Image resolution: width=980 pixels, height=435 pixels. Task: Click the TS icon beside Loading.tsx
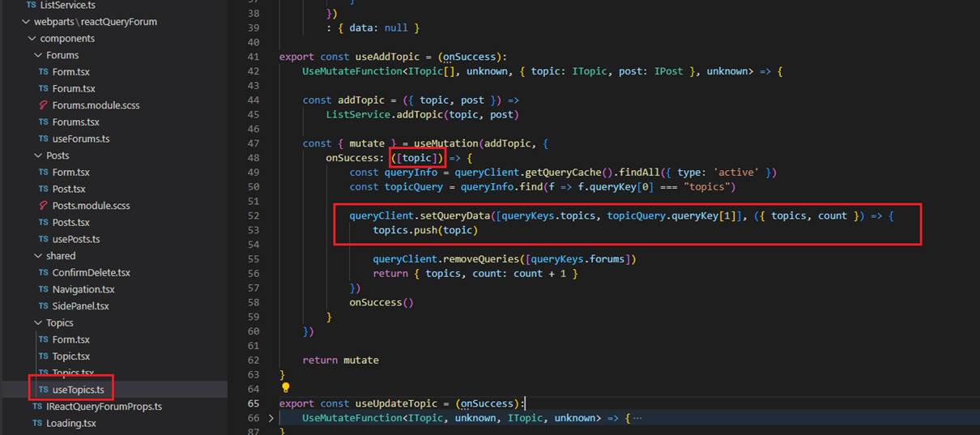37,424
